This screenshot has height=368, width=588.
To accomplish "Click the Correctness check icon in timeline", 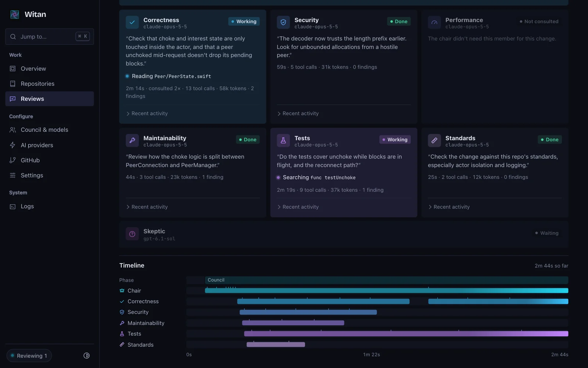I will tap(122, 301).
